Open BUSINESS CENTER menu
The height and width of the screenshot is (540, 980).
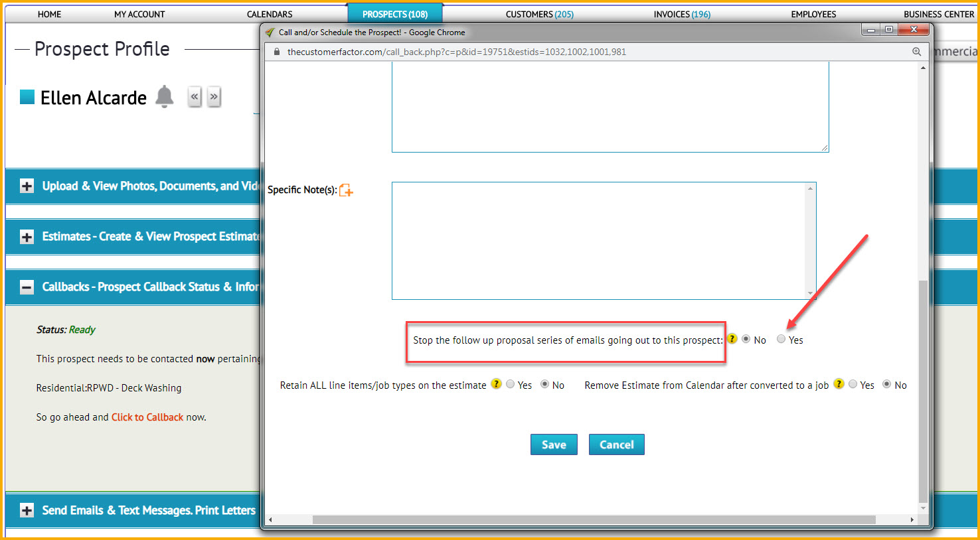coord(939,14)
